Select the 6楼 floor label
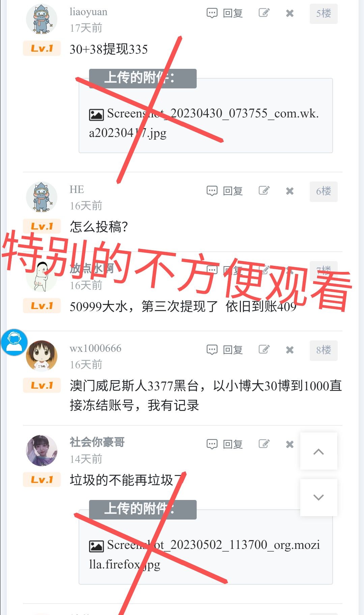 click(x=324, y=191)
